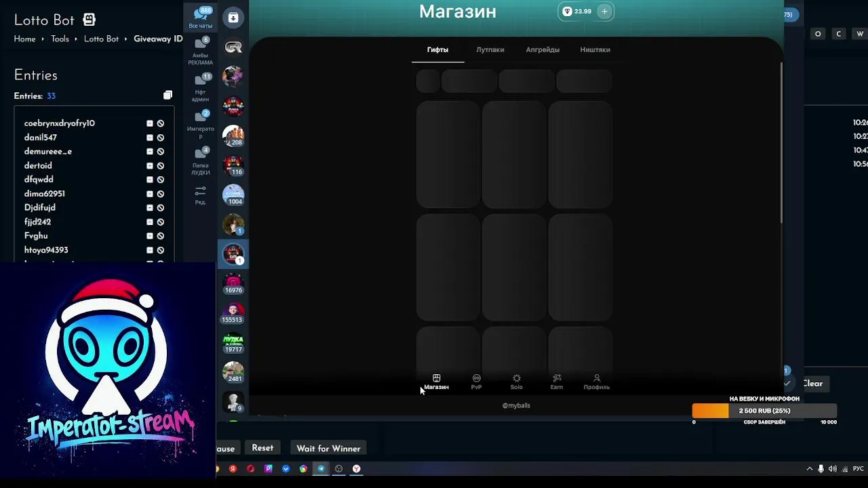Go to Home in Lotto Bot breadcrumb
This screenshot has width=868, height=488.
pos(24,39)
